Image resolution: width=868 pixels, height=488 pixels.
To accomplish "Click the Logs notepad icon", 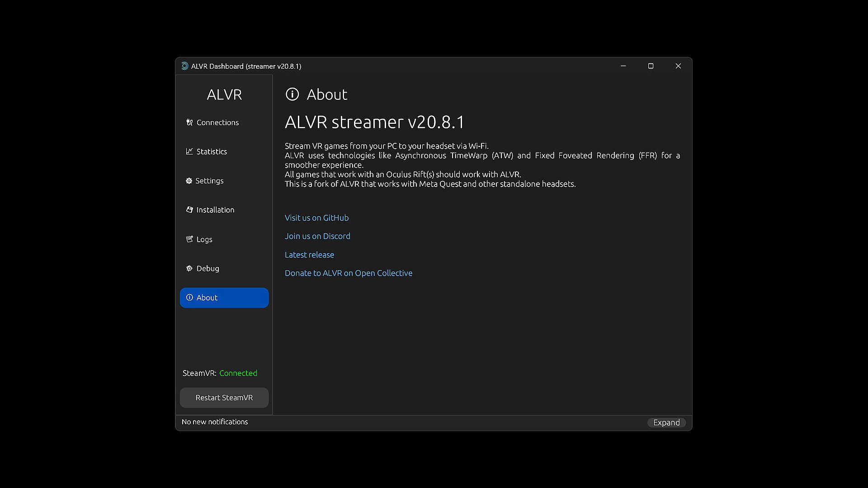I will point(189,239).
